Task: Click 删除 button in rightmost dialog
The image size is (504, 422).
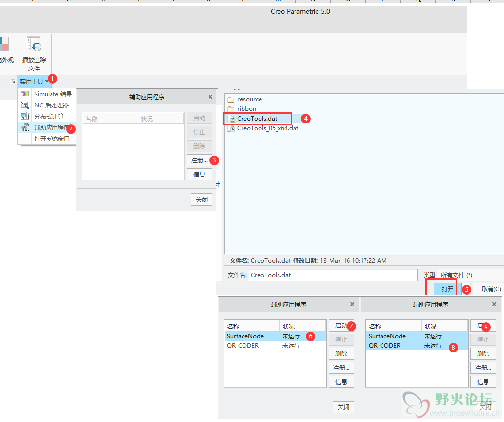Action: tap(483, 354)
